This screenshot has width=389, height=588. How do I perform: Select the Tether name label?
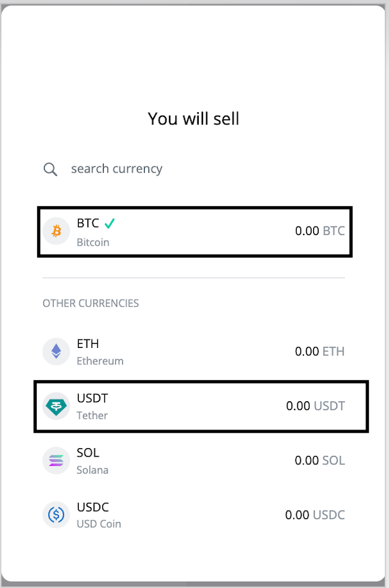[92, 415]
